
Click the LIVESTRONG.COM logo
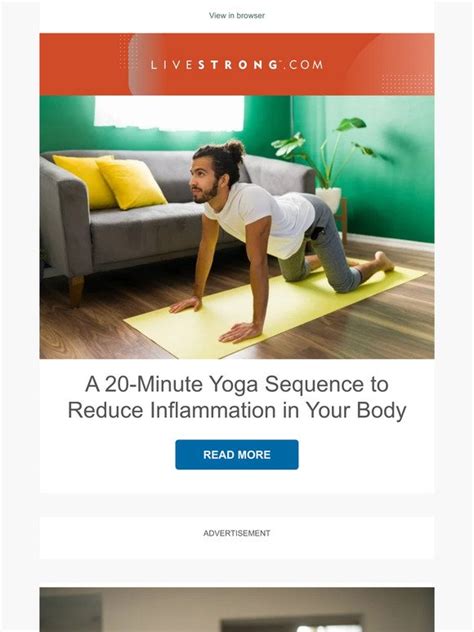click(237, 65)
